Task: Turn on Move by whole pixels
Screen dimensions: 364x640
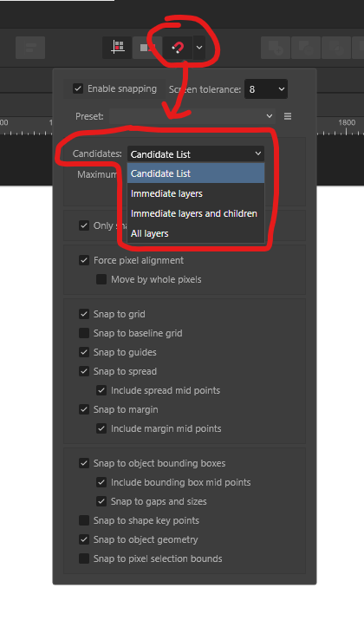Action: click(101, 279)
